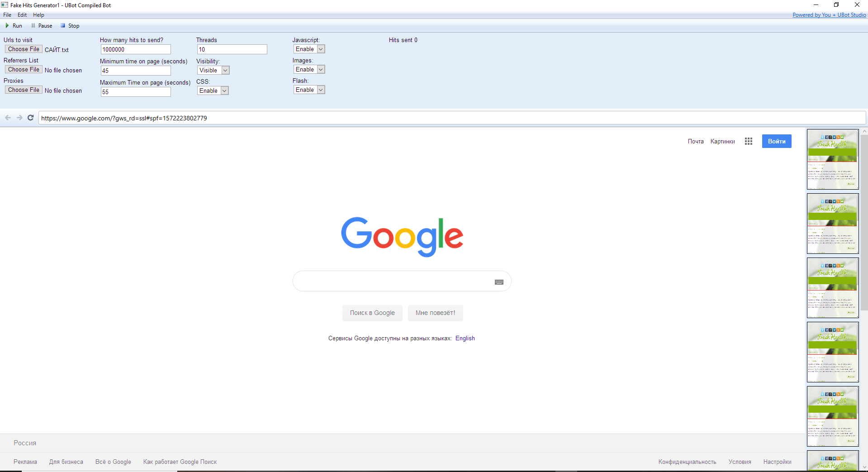Select the third Fresh Health thread thumbnail
Viewport: 868px width, 472px height.
click(x=833, y=288)
